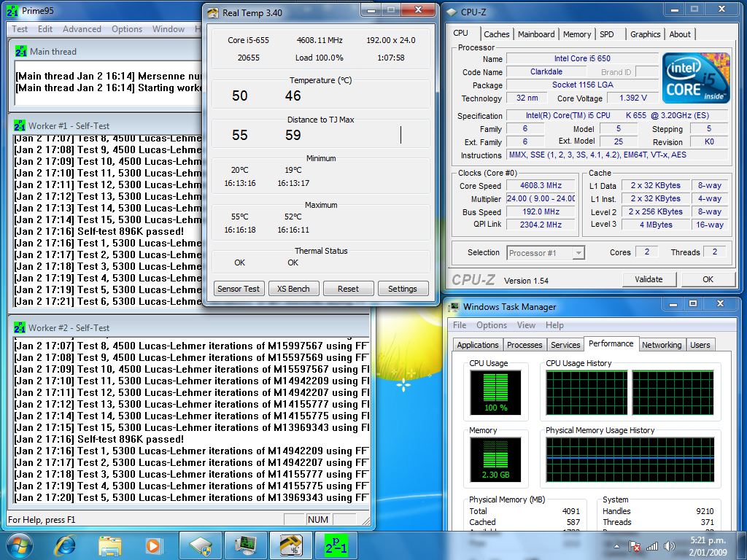747x560 pixels.
Task: Switch to the About tab in CPU-Z
Action: (680, 34)
